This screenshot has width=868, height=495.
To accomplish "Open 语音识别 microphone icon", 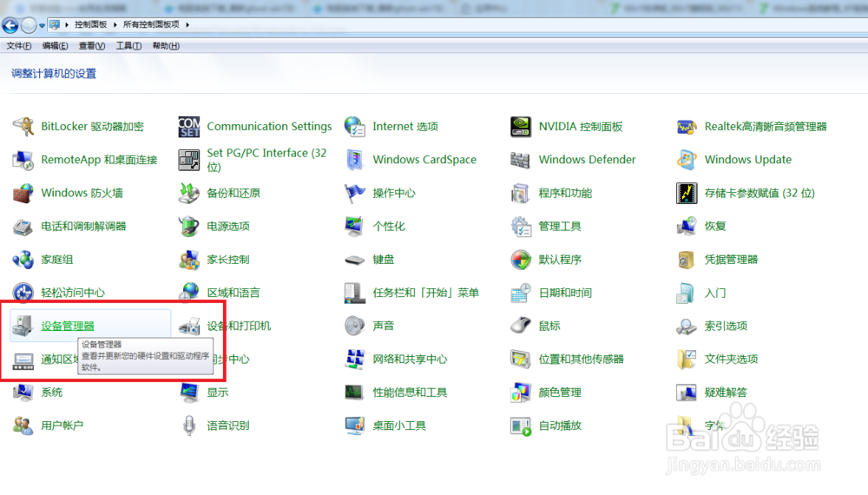I will (x=188, y=426).
